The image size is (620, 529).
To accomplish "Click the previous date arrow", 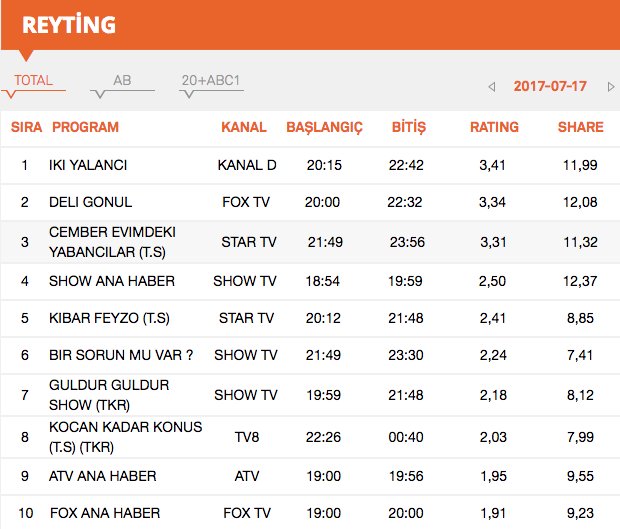I will pyautogui.click(x=492, y=87).
